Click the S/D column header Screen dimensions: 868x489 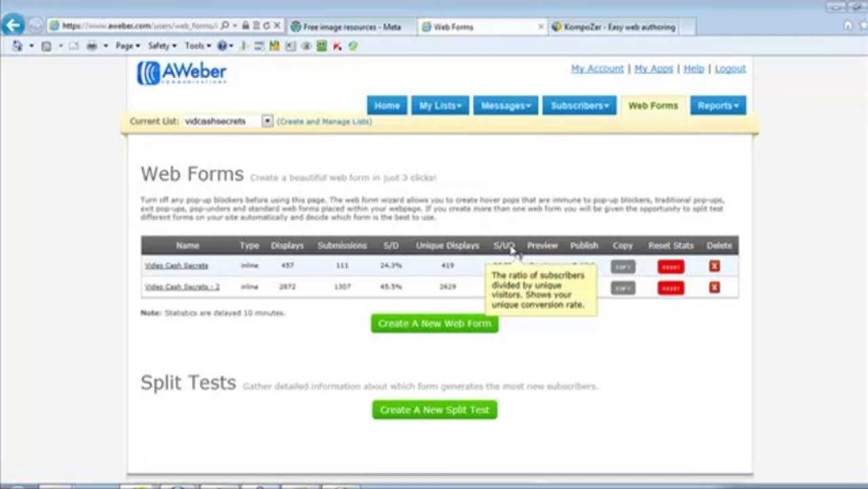pos(391,245)
